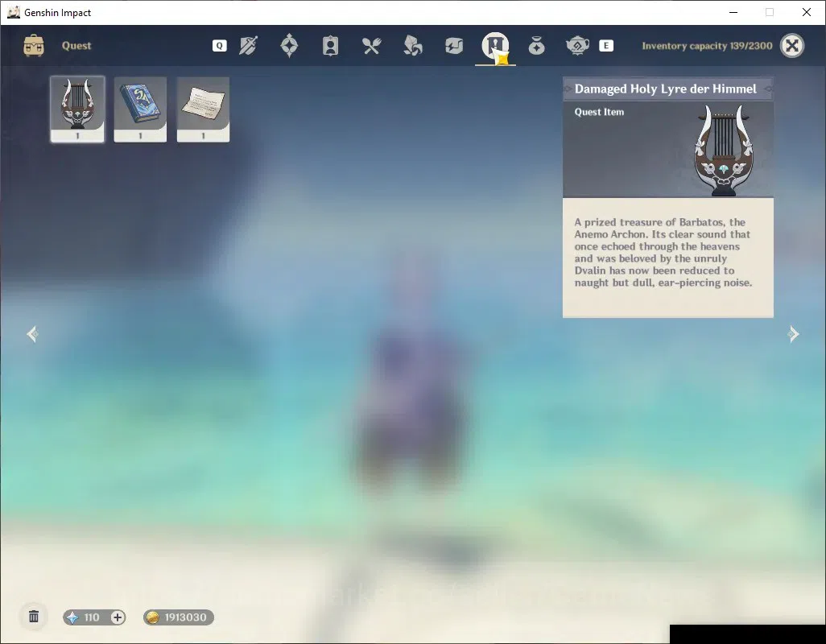Click the Q previous-category key hint
The height and width of the screenshot is (644, 826).
click(220, 46)
